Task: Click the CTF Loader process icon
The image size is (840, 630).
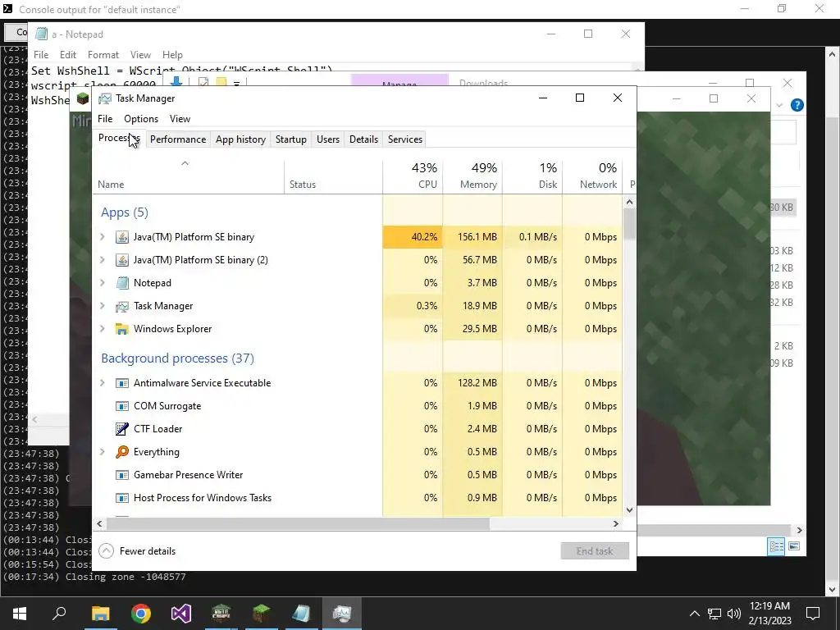Action: (x=122, y=429)
